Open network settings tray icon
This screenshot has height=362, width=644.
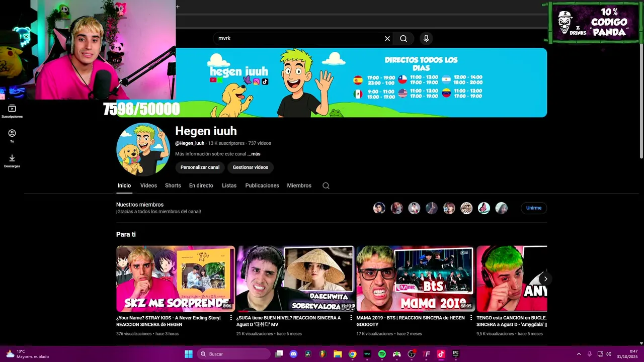pos(600,354)
